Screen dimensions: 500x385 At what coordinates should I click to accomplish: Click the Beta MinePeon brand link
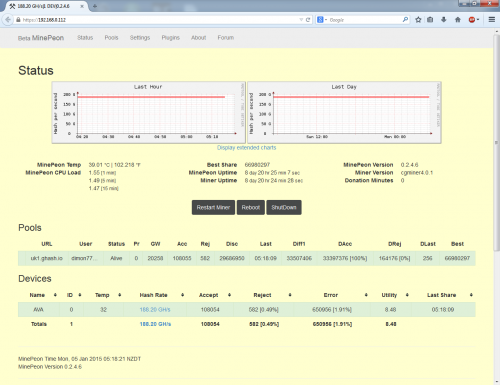(x=41, y=38)
